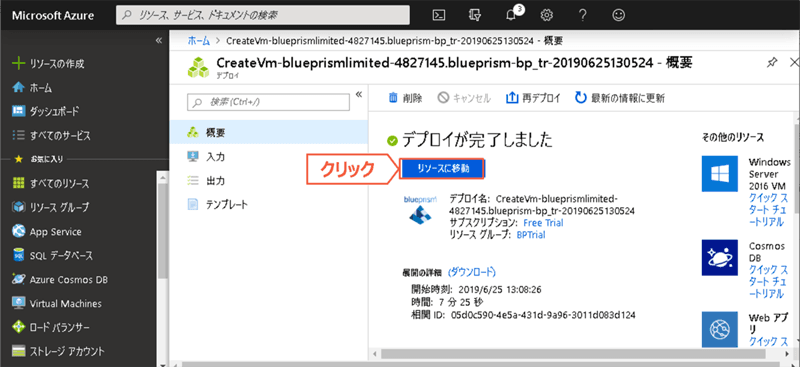
Task: Click the デプロイが完了しました heading
Action: click(x=477, y=140)
